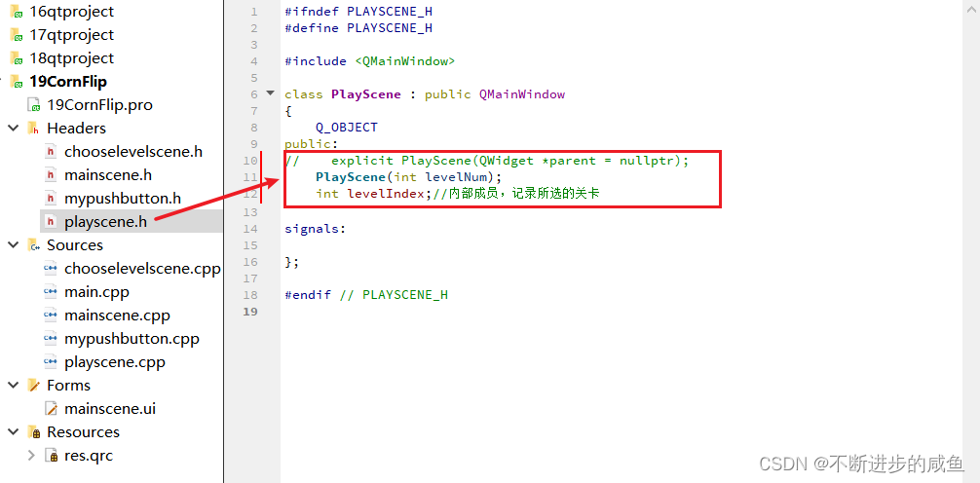Open mypushbutton.cpp source file

pos(132,339)
